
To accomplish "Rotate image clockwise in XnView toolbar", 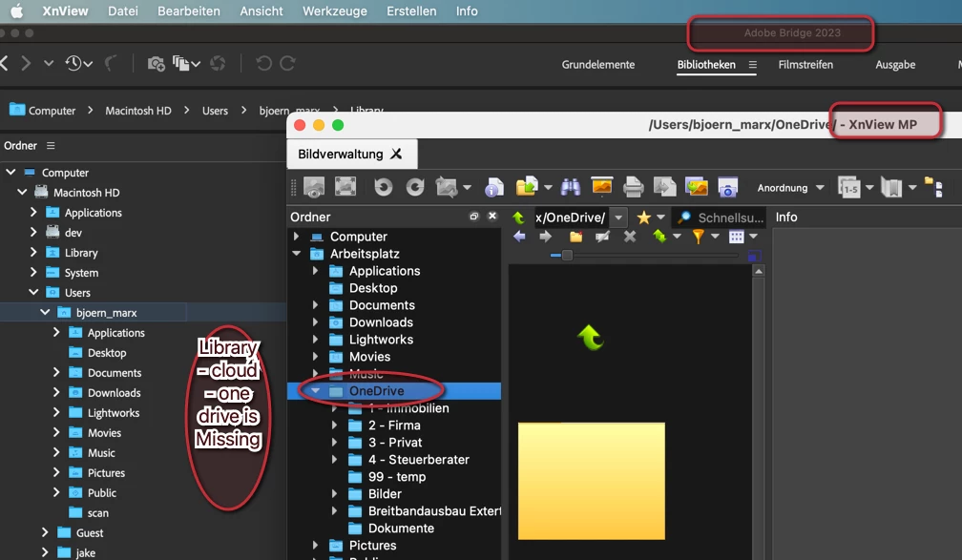I will click(415, 187).
